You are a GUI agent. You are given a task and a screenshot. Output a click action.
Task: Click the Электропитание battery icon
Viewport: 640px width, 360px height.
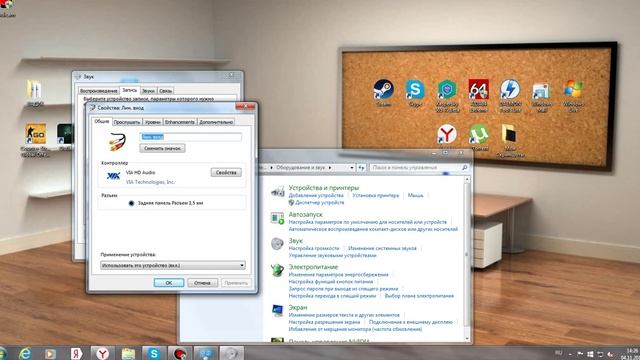pyautogui.click(x=278, y=270)
